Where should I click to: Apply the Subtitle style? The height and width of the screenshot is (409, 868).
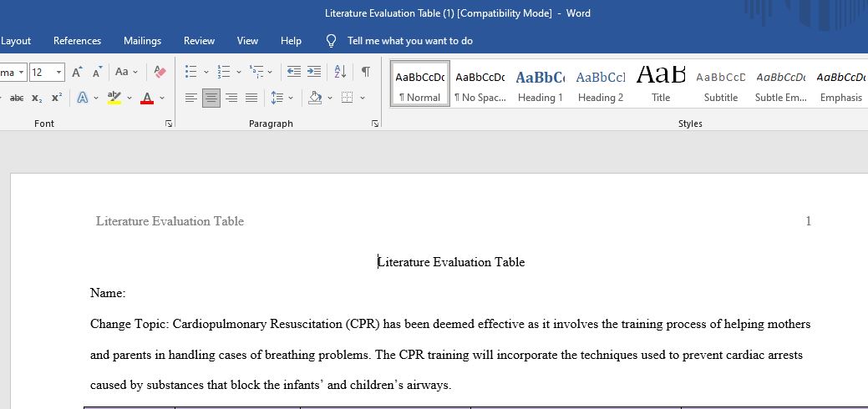point(721,84)
